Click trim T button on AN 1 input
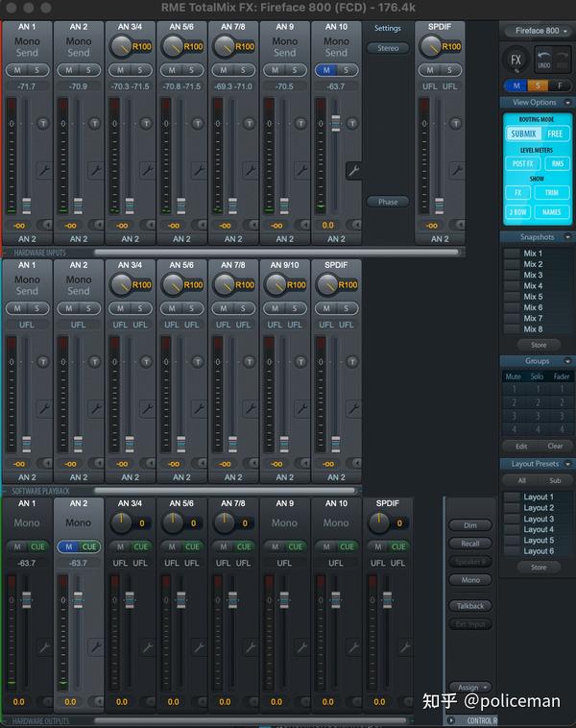Viewport: 576px width, 728px height. coord(43,123)
